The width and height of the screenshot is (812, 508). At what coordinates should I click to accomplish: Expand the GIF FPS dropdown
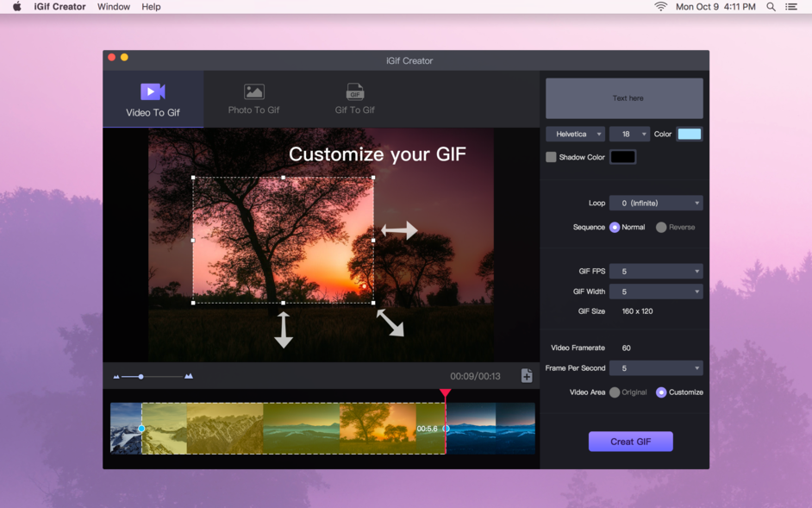pyautogui.click(x=656, y=270)
